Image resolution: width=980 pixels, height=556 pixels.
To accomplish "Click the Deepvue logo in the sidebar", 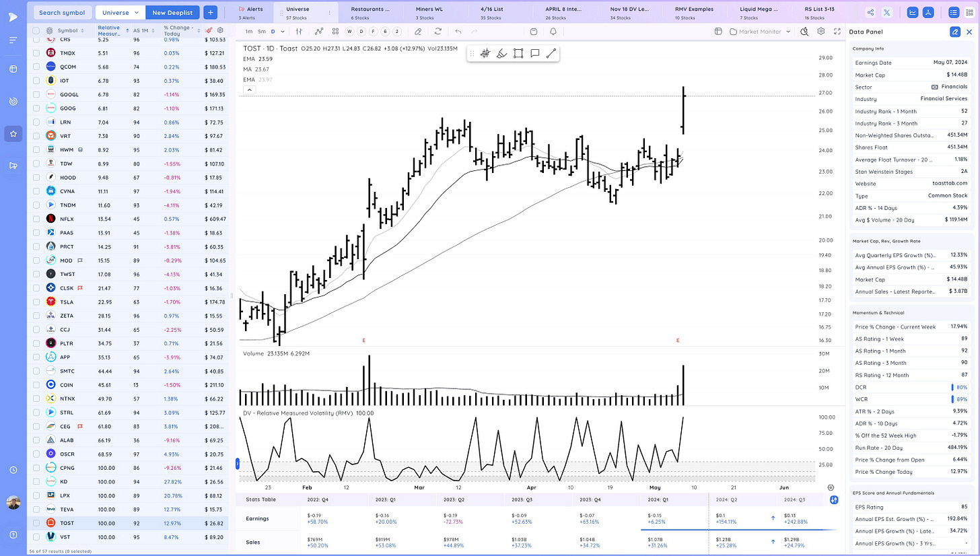I will [x=13, y=17].
